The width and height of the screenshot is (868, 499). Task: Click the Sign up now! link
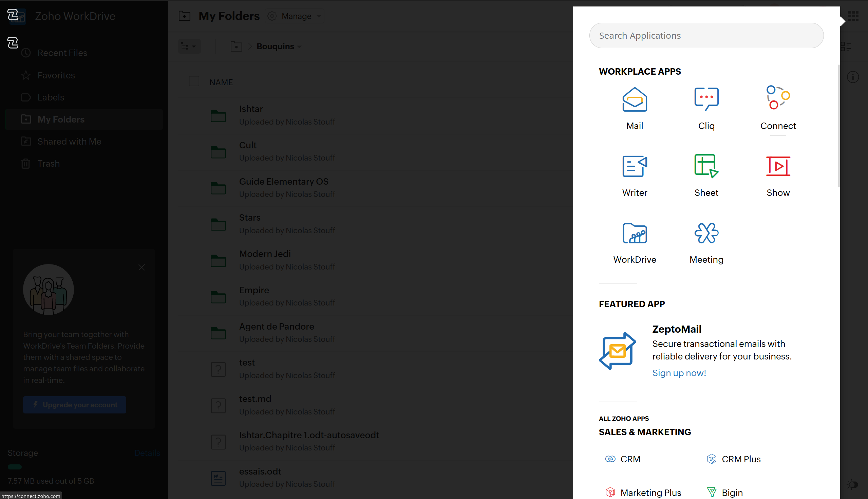pos(679,373)
